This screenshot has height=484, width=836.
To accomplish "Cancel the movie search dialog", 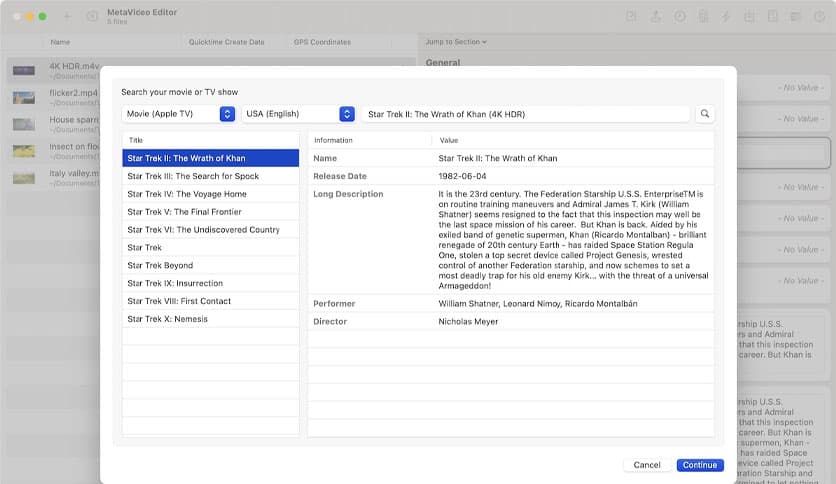I will (x=647, y=465).
